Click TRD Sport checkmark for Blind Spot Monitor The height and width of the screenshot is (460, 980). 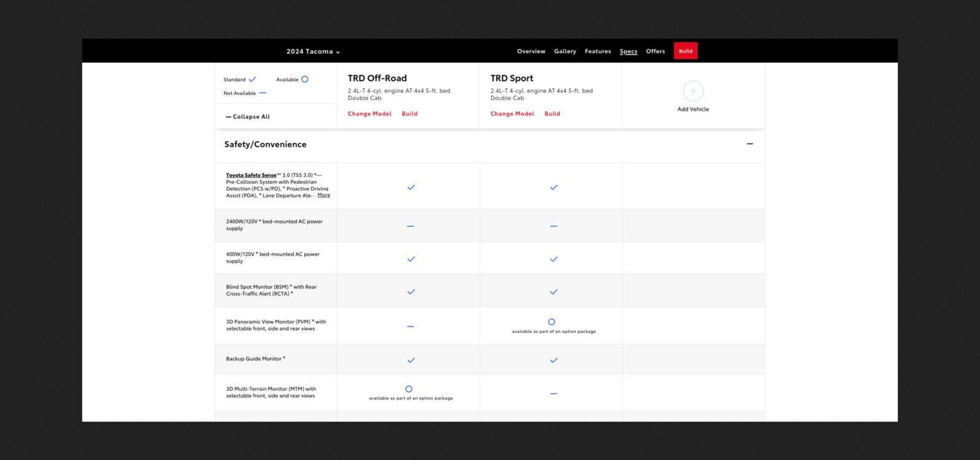(x=554, y=292)
